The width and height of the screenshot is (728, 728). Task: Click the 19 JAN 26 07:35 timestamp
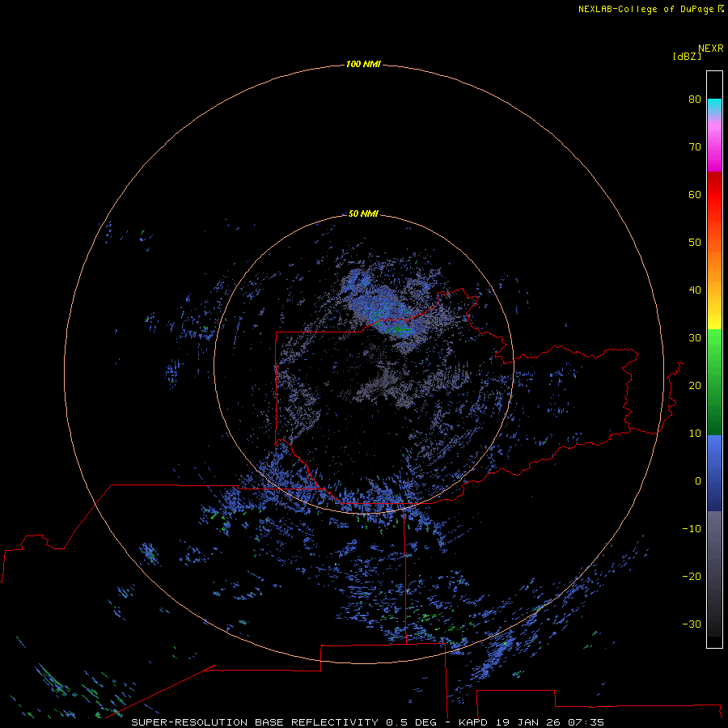click(550, 722)
